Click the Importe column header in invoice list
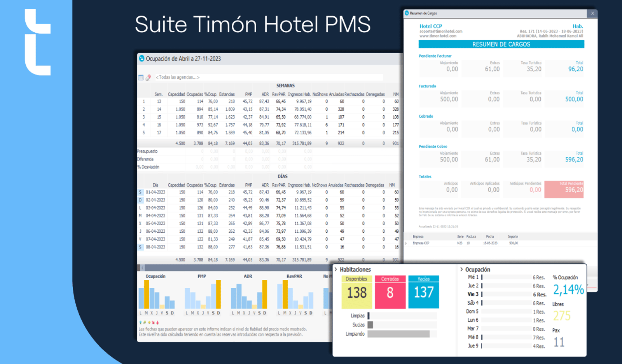622x364 pixels. point(513,237)
